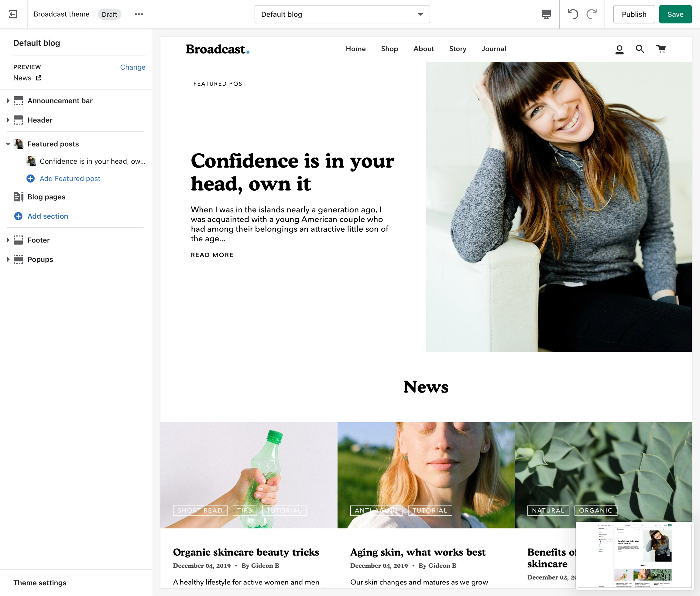Click the Publish button

634,14
